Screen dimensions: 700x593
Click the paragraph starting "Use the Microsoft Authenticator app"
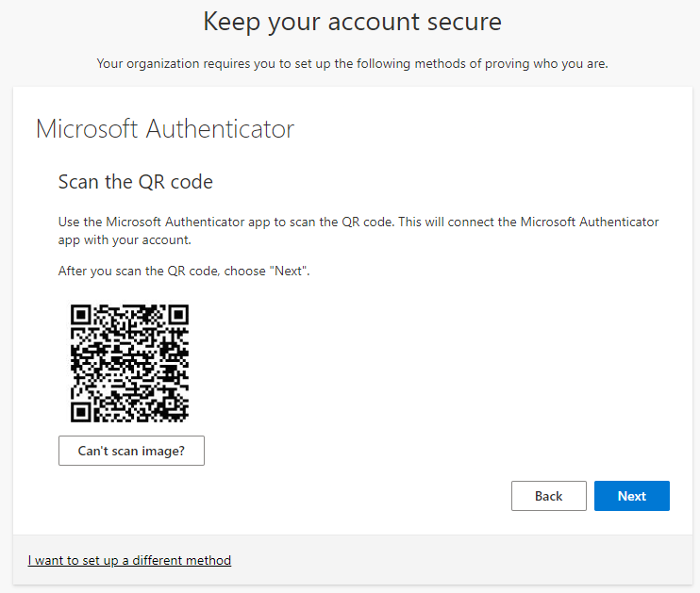point(358,230)
